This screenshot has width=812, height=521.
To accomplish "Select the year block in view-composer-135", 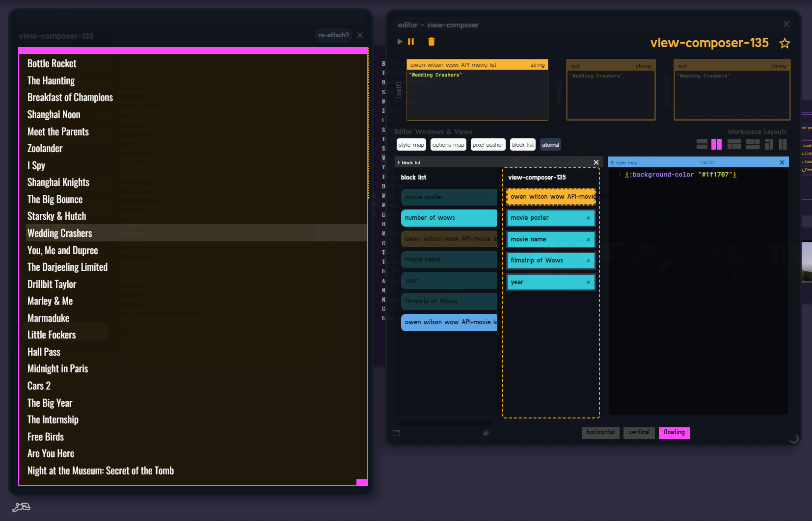I will pyautogui.click(x=551, y=282).
